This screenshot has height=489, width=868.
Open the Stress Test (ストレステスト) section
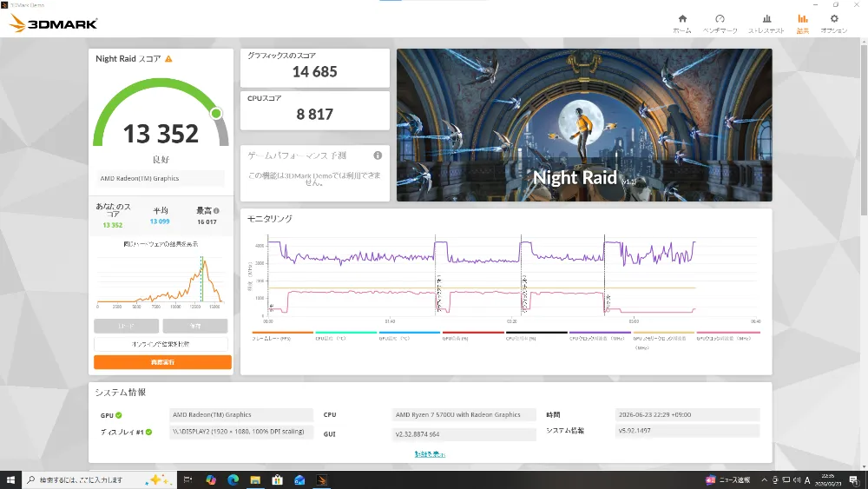point(766,23)
